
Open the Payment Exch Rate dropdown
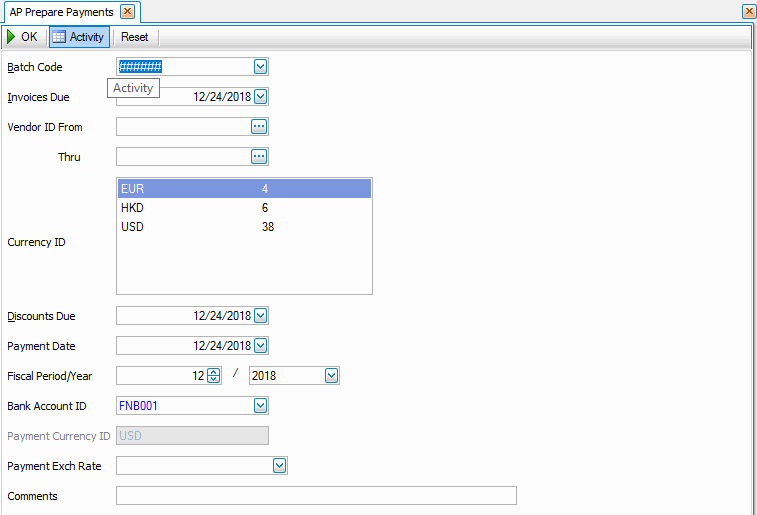click(x=279, y=466)
